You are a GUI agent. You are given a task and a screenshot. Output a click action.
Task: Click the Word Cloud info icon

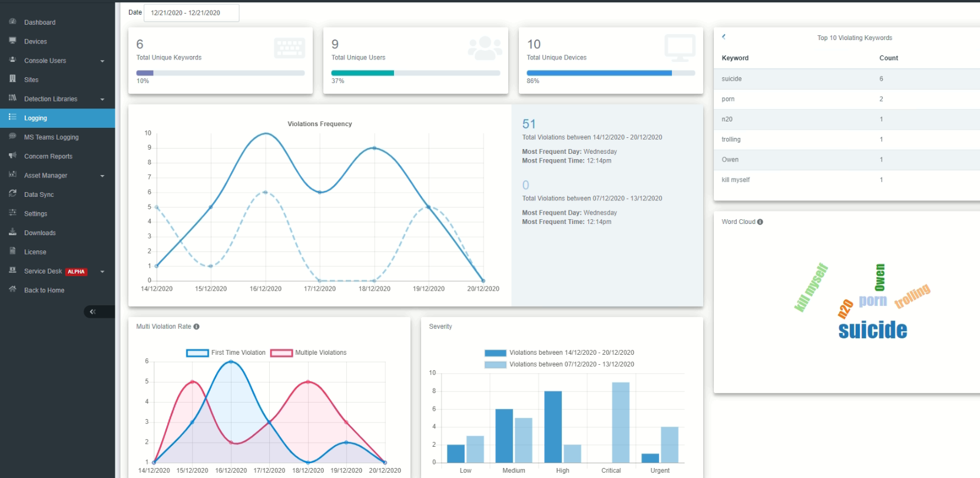pos(760,222)
